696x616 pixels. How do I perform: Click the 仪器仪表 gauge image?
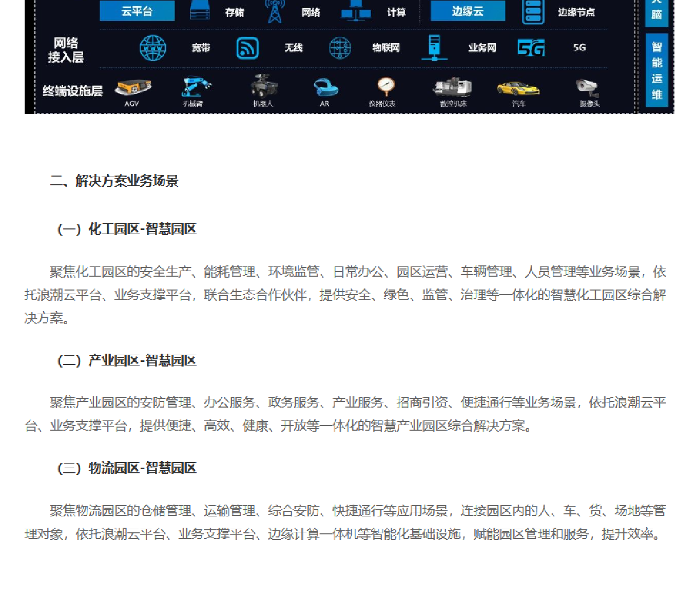click(x=385, y=86)
